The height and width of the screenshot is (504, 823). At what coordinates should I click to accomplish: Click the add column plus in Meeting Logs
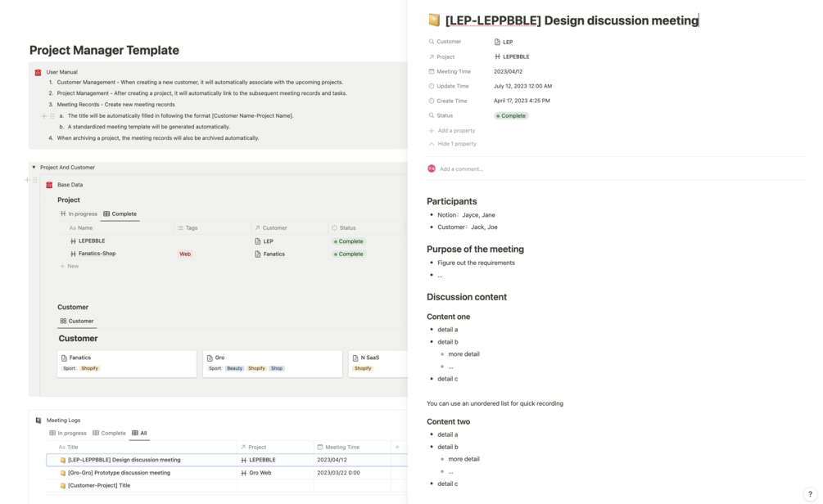397,447
